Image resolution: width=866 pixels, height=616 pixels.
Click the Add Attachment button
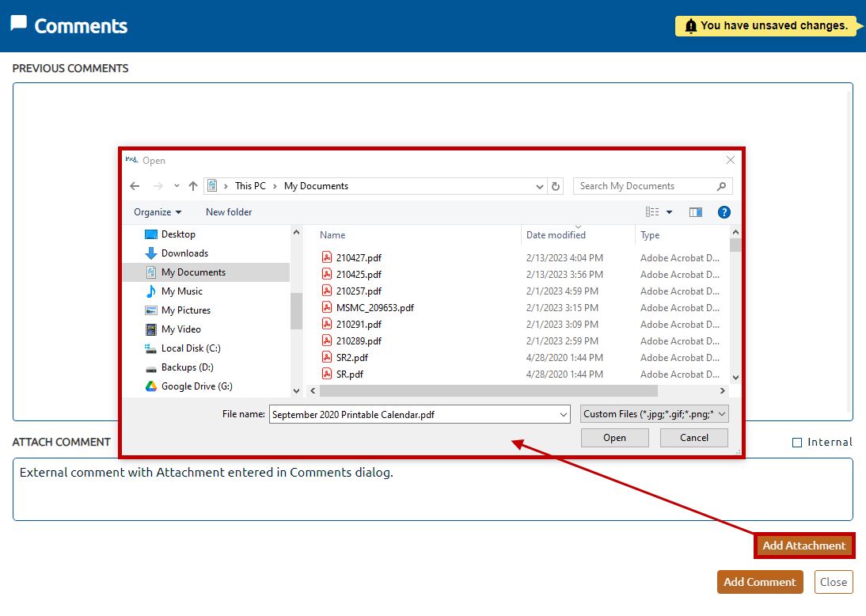[803, 546]
